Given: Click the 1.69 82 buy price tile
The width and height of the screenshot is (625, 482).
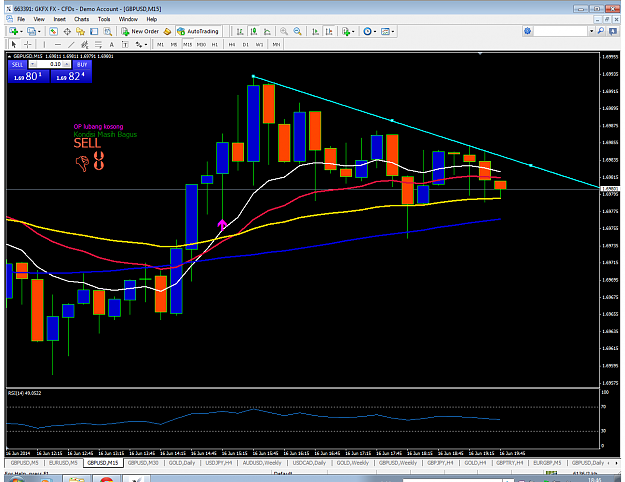Looking at the screenshot, I should click(71, 76).
